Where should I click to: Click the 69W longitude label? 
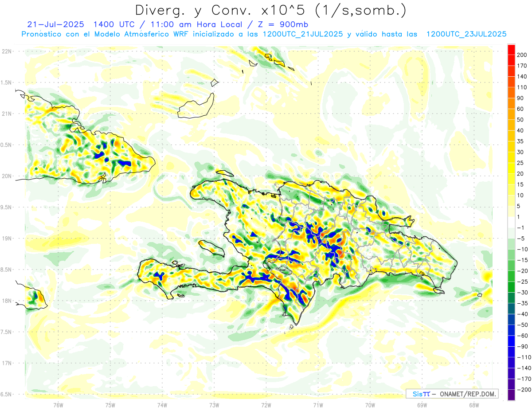422,405
